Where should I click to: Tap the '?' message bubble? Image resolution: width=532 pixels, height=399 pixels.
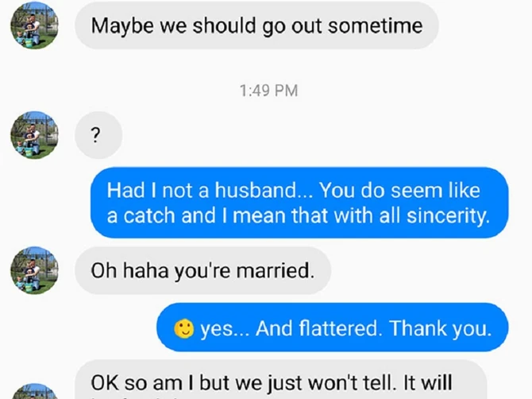point(98,135)
